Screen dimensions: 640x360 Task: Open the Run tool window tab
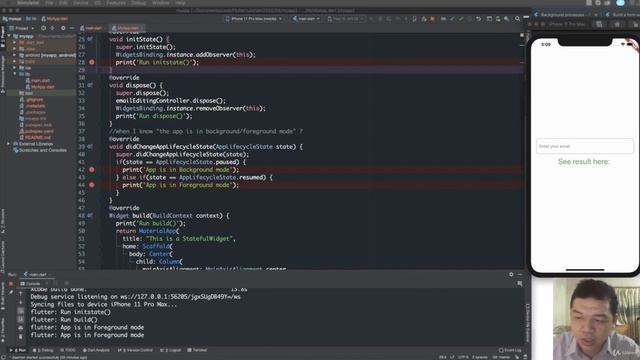(18, 350)
